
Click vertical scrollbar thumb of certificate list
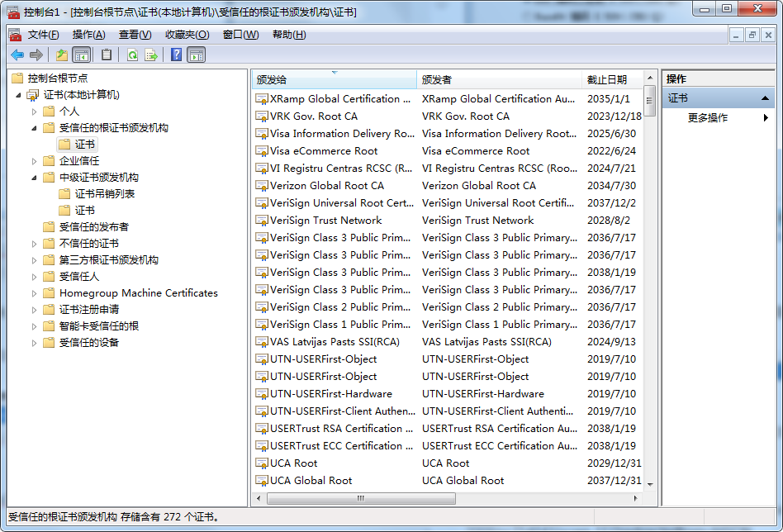[x=650, y=101]
